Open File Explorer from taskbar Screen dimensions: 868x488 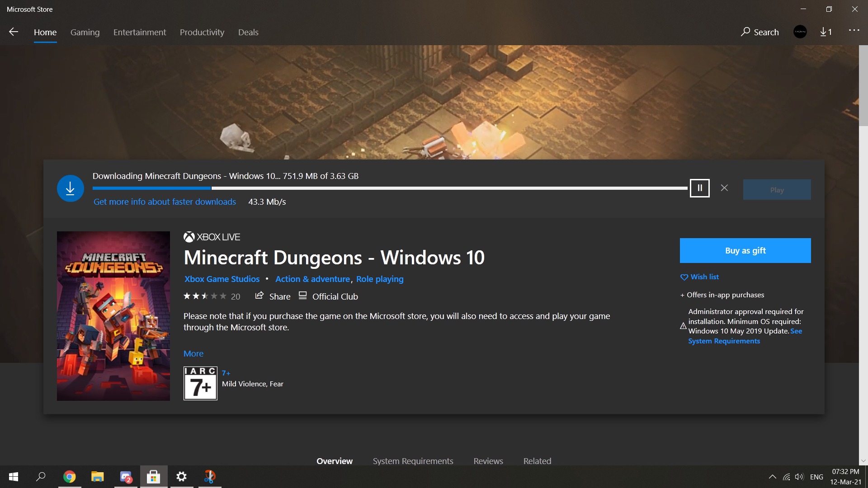pos(98,477)
